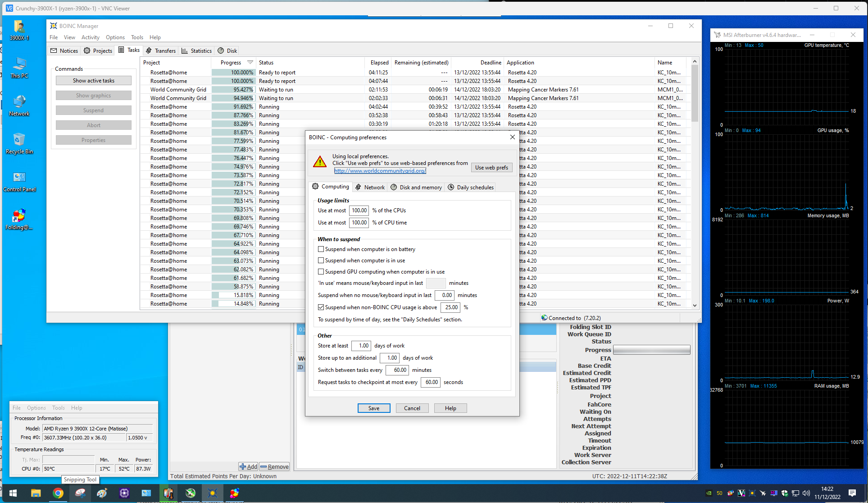
Task: Open the Notices tab in BOINC Manager
Action: coord(64,50)
